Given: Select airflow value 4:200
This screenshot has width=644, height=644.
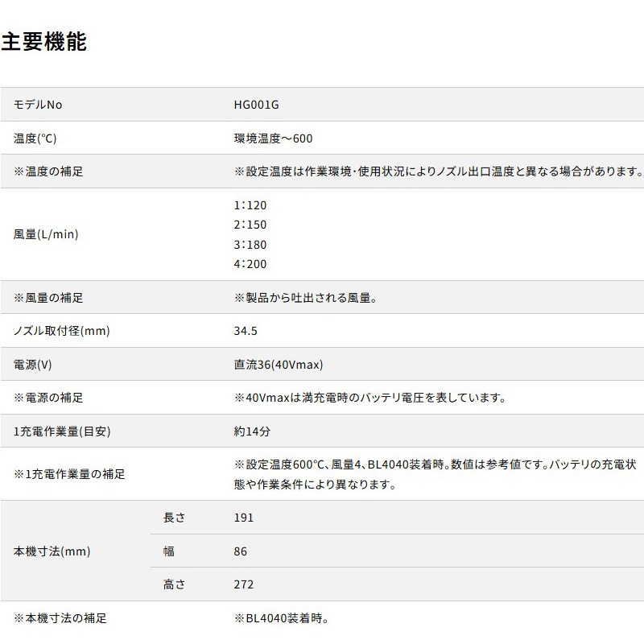Looking at the screenshot, I should coord(250,264).
